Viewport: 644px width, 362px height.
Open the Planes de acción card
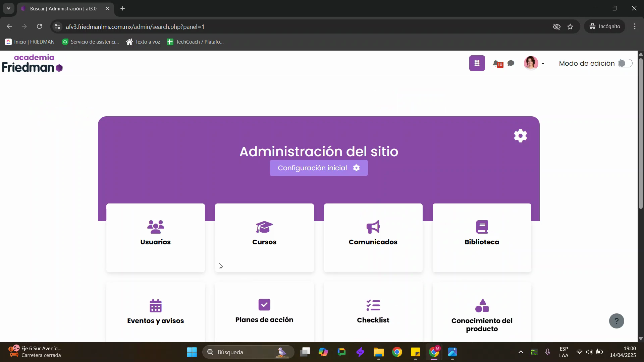[264, 312]
